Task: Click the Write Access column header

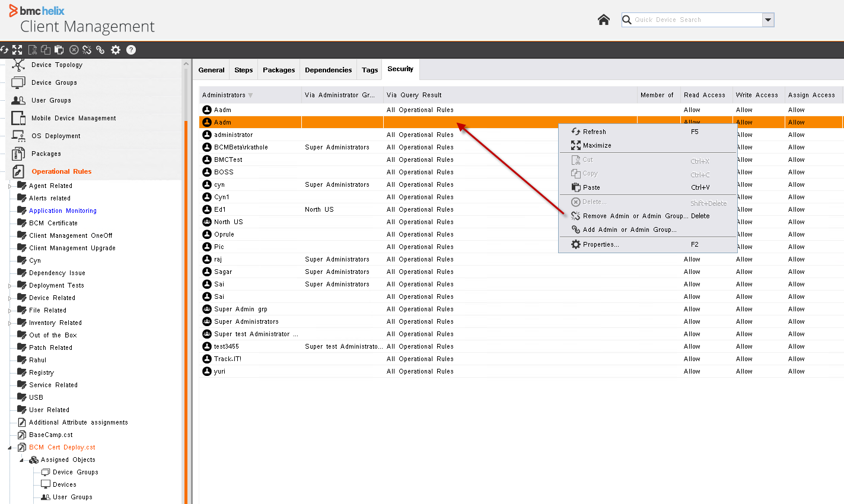Action: pyautogui.click(x=759, y=95)
